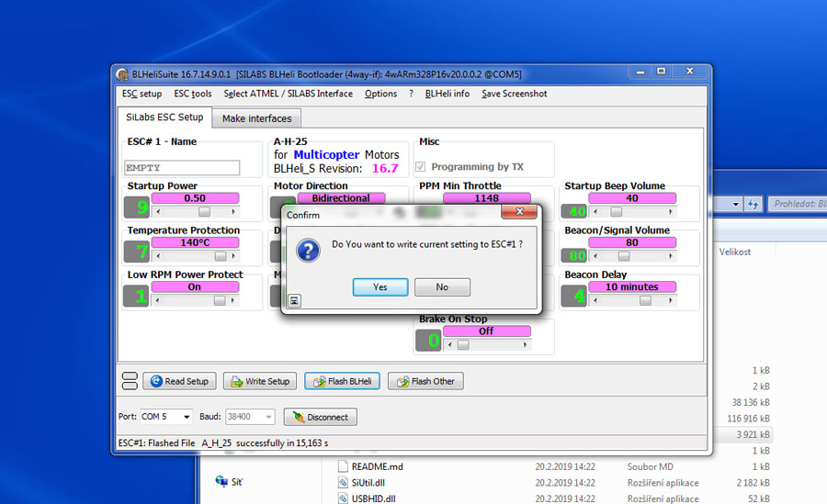Click Read Setup button's blue refresh icon

tap(156, 381)
